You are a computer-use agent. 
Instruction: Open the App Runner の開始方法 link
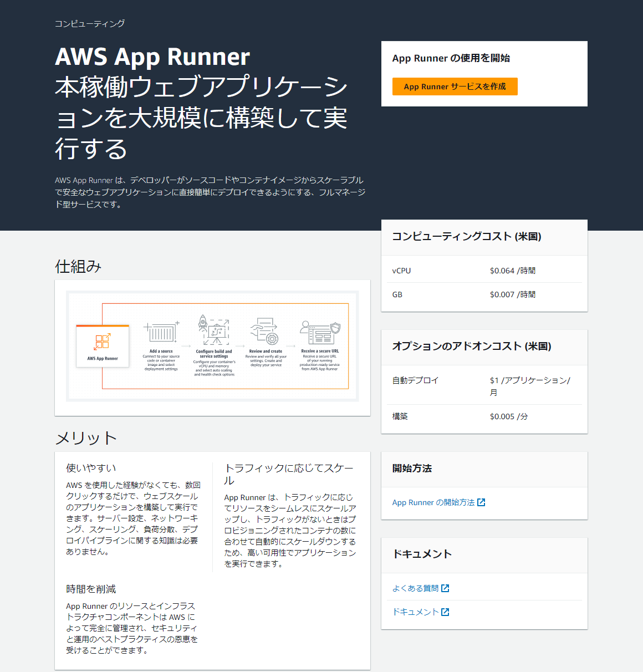tap(433, 502)
